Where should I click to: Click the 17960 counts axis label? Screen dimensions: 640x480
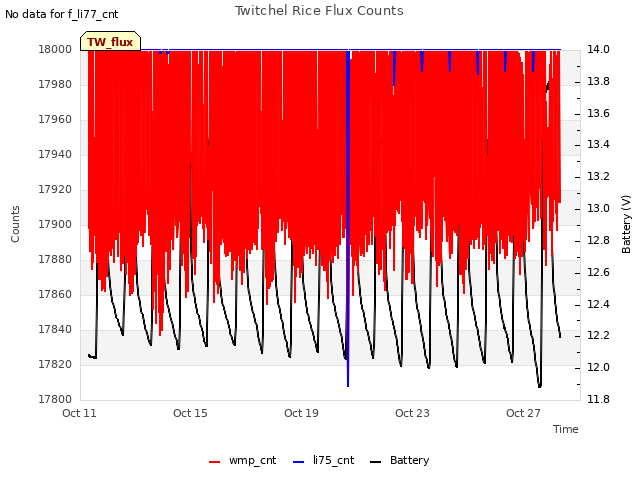click(x=55, y=120)
